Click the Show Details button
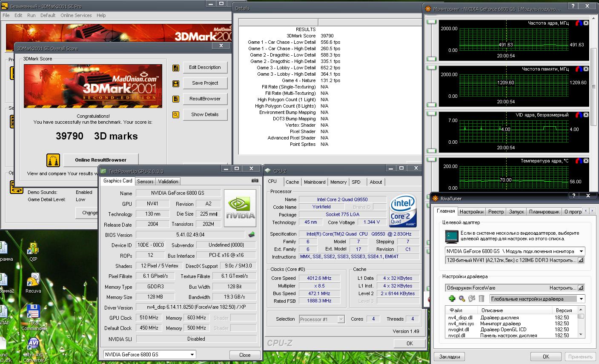This screenshot has width=599, height=364. (205, 115)
